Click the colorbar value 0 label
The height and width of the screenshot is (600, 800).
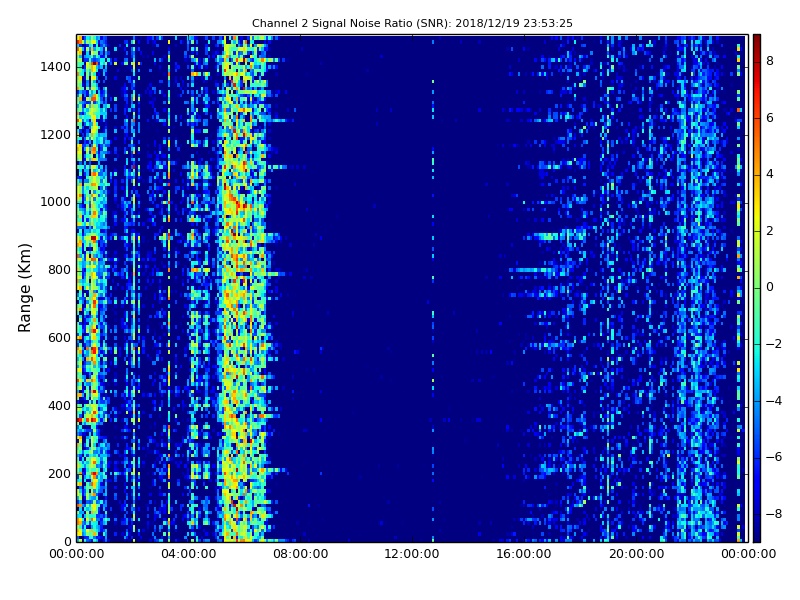tap(770, 287)
